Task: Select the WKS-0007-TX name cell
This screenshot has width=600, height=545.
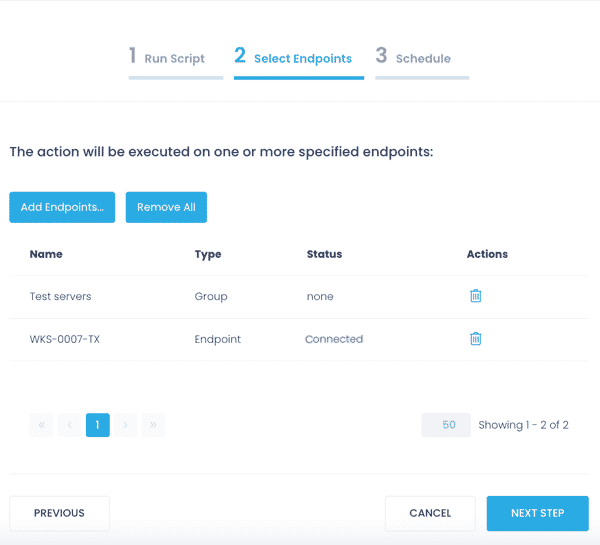Action: click(65, 339)
